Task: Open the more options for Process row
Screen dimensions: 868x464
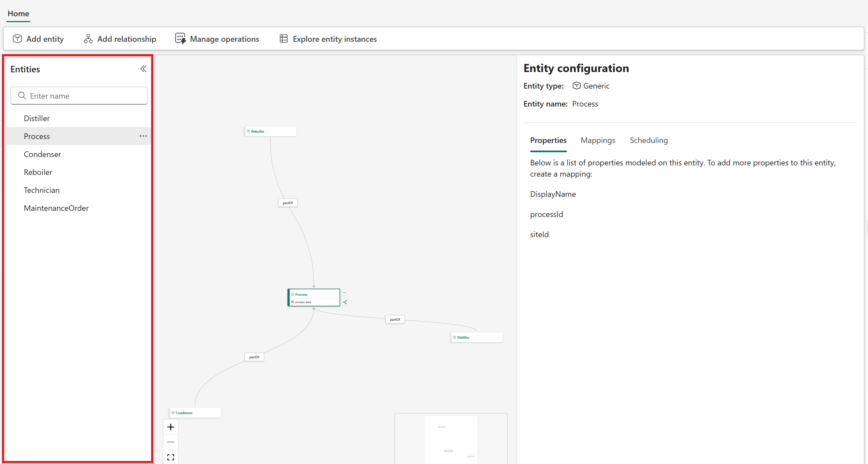Action: 143,136
